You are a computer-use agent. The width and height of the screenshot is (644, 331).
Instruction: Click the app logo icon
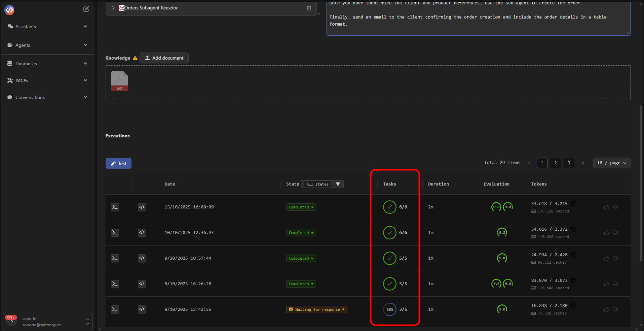9,10
